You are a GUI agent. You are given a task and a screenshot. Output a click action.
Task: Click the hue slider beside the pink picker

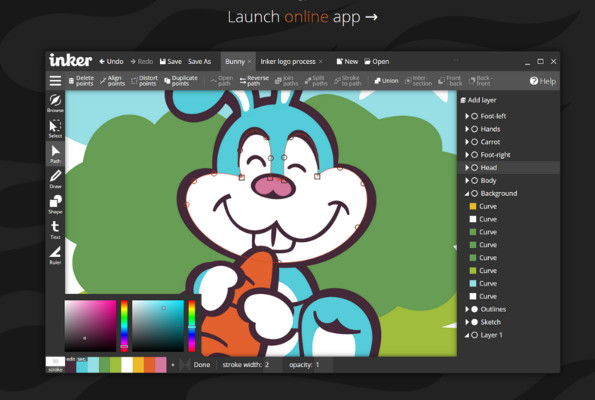(x=124, y=326)
